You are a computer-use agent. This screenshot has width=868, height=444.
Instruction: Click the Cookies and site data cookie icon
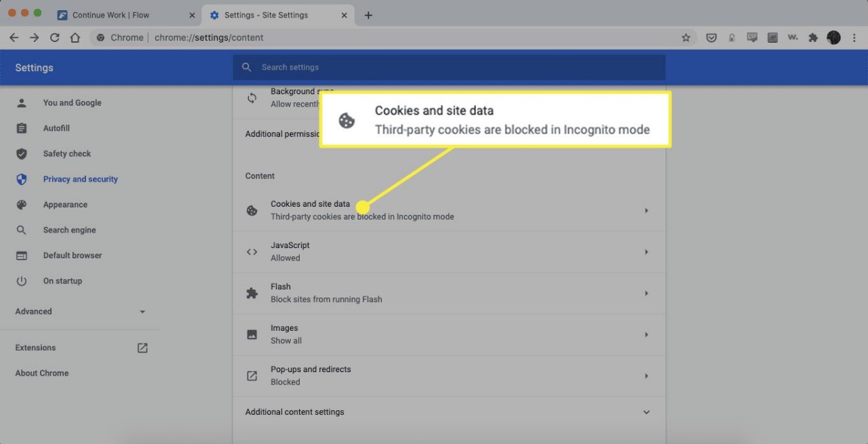tap(252, 211)
